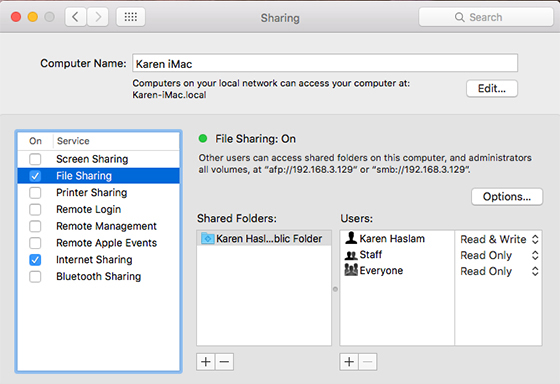Select Karen Hasl...blic Folder entry
560x384 pixels.
264,238
